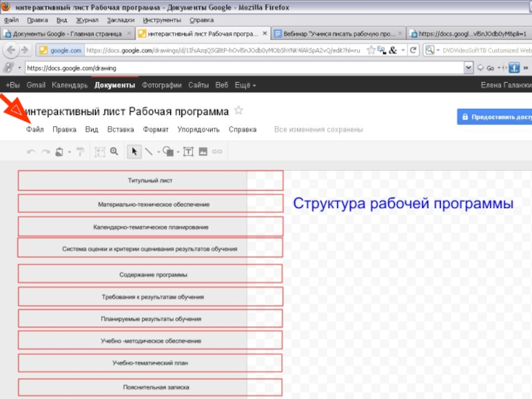Image resolution: width=532 pixels, height=399 pixels.
Task: Select the Text box tool
Action: [x=188, y=152]
